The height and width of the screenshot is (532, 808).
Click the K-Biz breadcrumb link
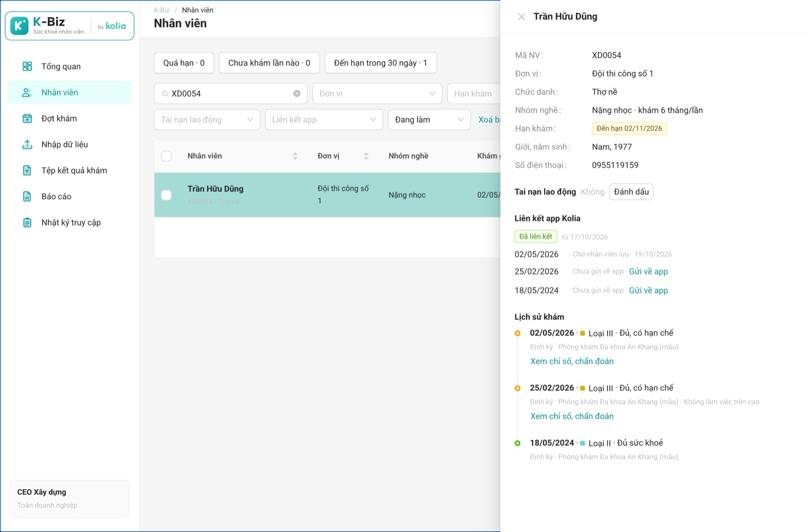(162, 10)
